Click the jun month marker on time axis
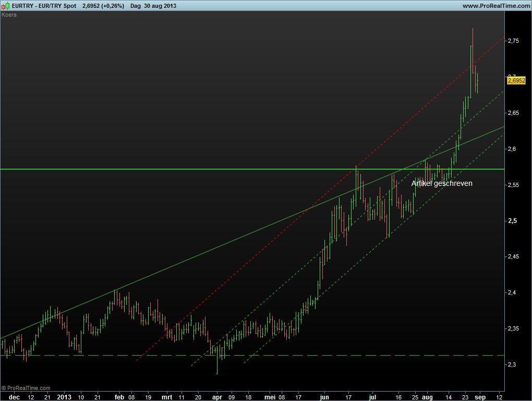 325,397
